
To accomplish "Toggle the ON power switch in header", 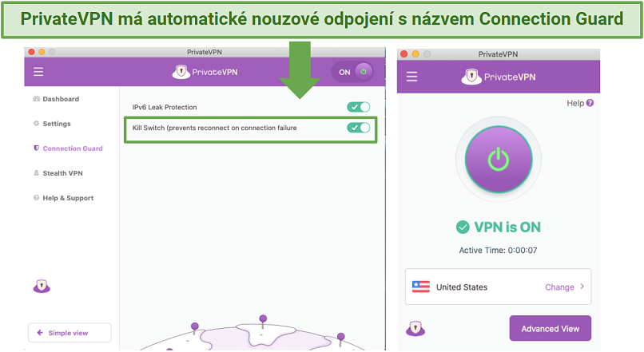I will pos(352,72).
